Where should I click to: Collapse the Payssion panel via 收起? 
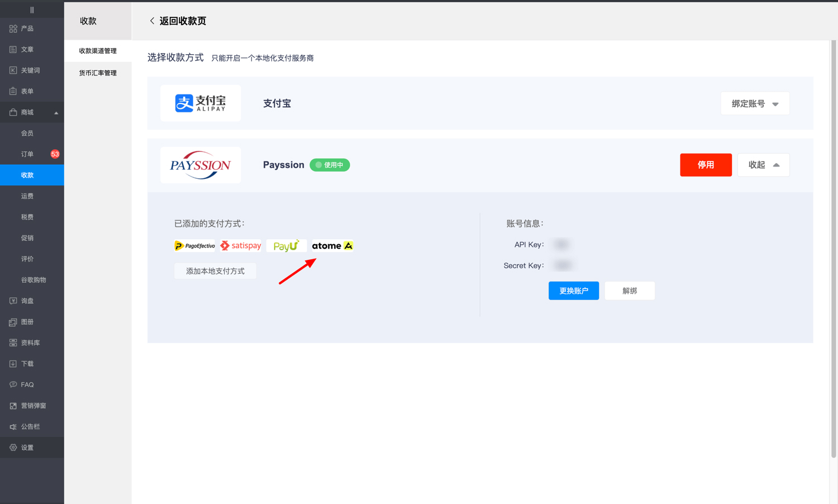coord(763,165)
